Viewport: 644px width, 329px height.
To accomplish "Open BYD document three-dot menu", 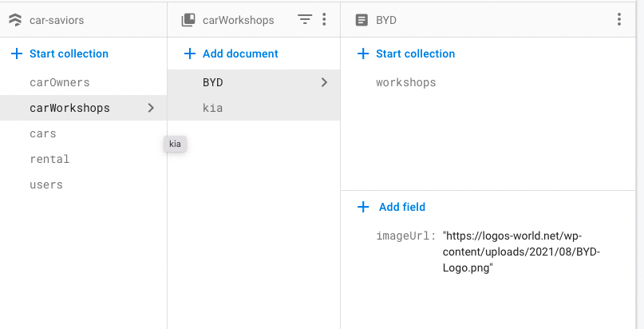I will (619, 20).
